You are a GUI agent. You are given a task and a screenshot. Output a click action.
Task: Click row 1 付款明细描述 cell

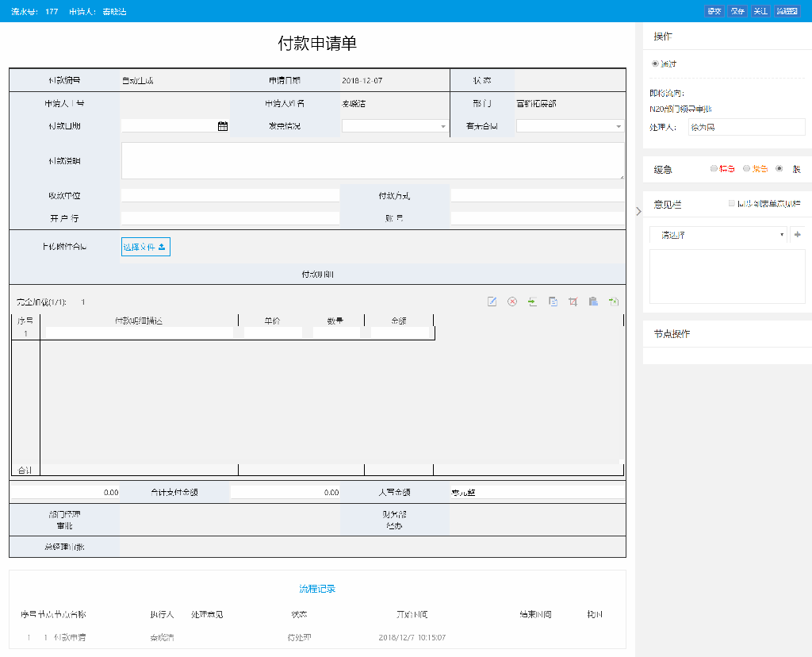pos(140,333)
